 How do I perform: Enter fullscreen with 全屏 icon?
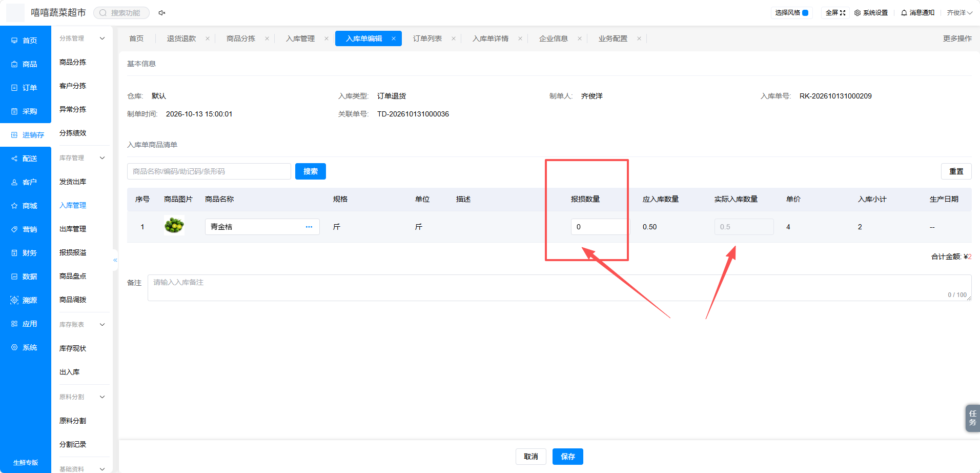pyautogui.click(x=835, y=13)
